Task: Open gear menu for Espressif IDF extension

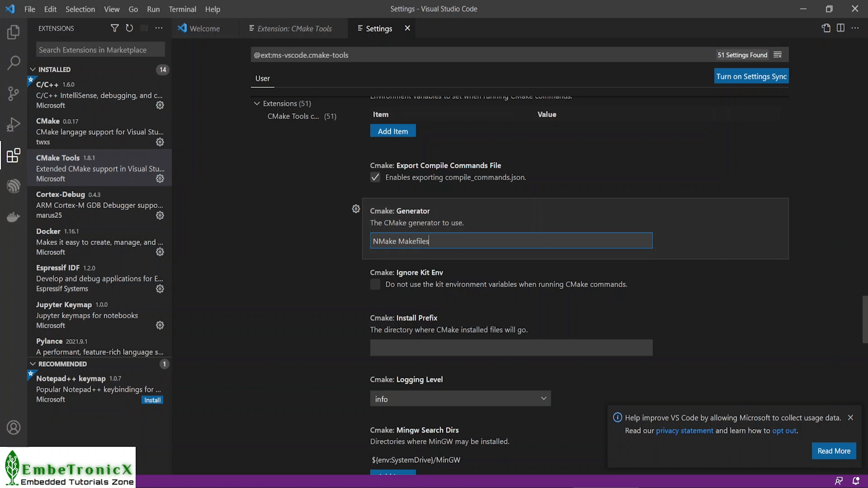Action: (x=160, y=289)
